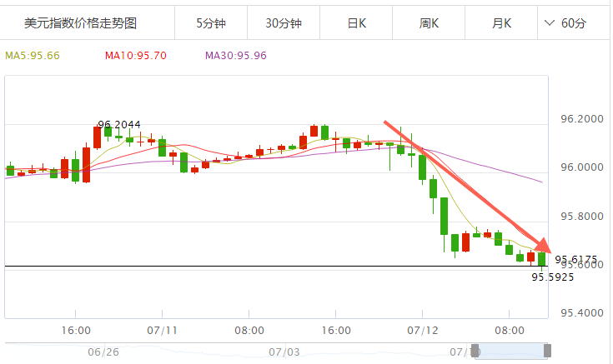The image size is (613, 364).
Task: Switch to the 5分钟 chart tab
Action: point(211,23)
